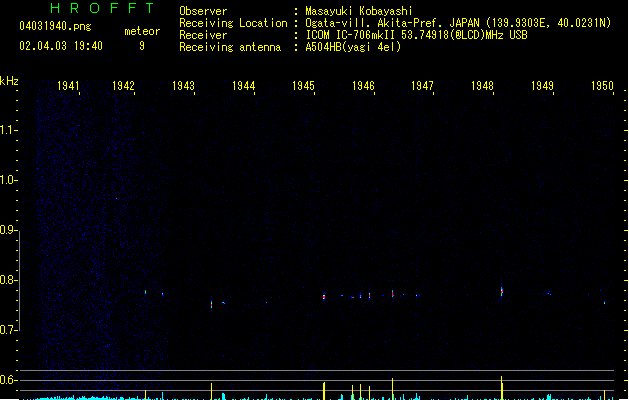Click the yellow power spike below 1948 echo

coord(501,388)
